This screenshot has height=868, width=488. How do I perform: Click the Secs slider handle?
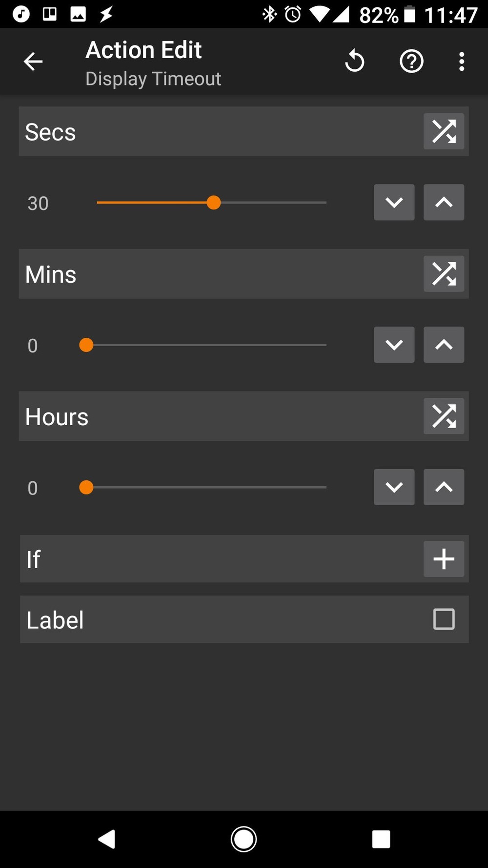pos(214,202)
